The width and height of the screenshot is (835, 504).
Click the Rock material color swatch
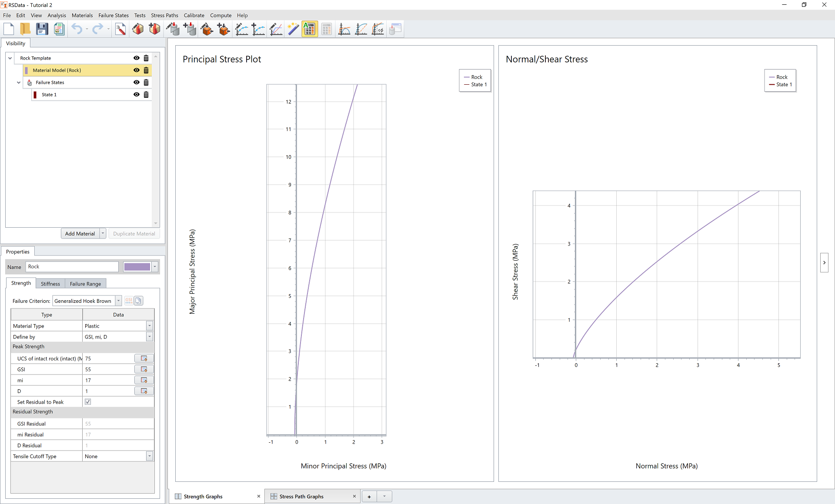[x=136, y=266]
